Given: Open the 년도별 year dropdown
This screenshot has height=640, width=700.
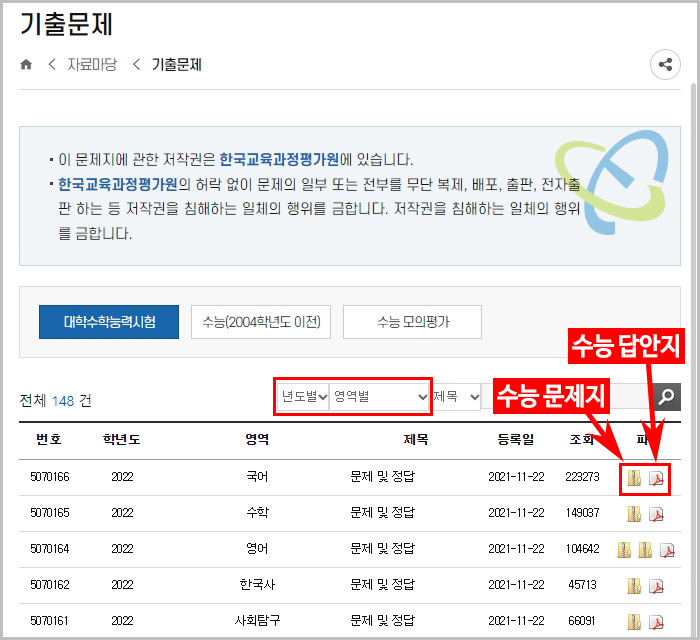Looking at the screenshot, I should click(x=303, y=396).
